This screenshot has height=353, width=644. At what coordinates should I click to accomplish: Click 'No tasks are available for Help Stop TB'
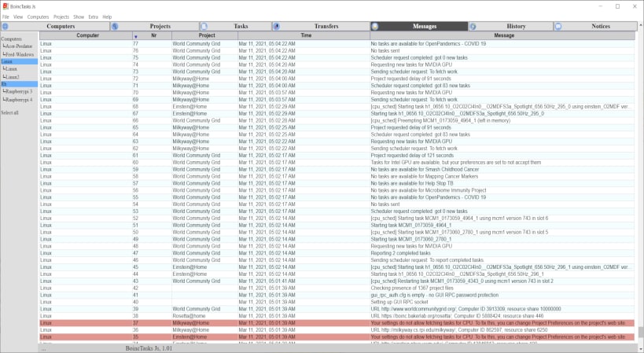pos(412,183)
